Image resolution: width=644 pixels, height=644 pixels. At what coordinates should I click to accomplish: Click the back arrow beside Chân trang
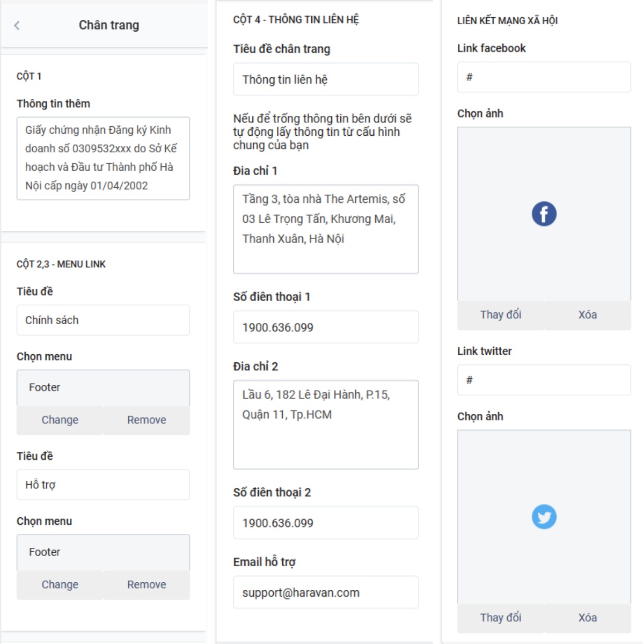17,25
